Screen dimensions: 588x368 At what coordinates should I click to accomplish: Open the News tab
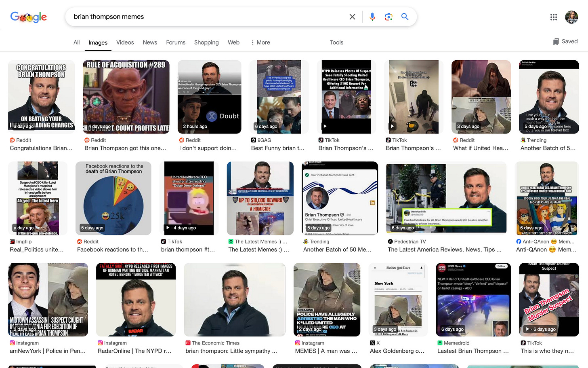tap(150, 42)
